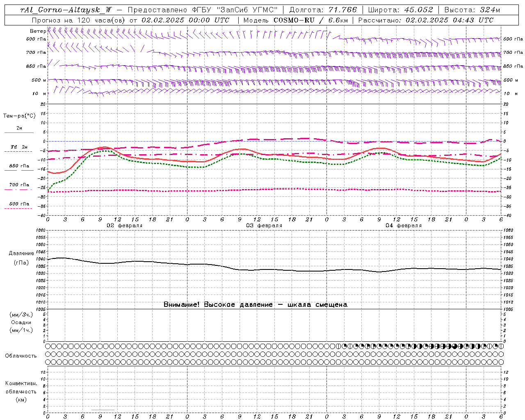Viewport: 525px width, 420px height.
Task: Click the Рассчитано: 02.02.2025 04:43 UTC text
Action: click(x=426, y=20)
